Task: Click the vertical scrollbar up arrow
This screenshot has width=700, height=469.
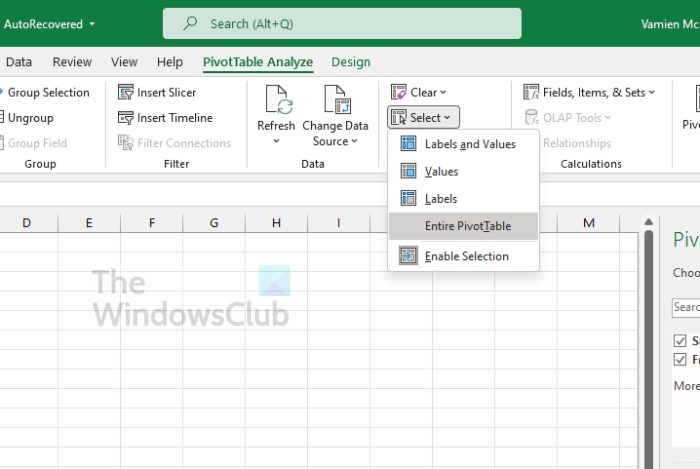Action: tap(649, 222)
